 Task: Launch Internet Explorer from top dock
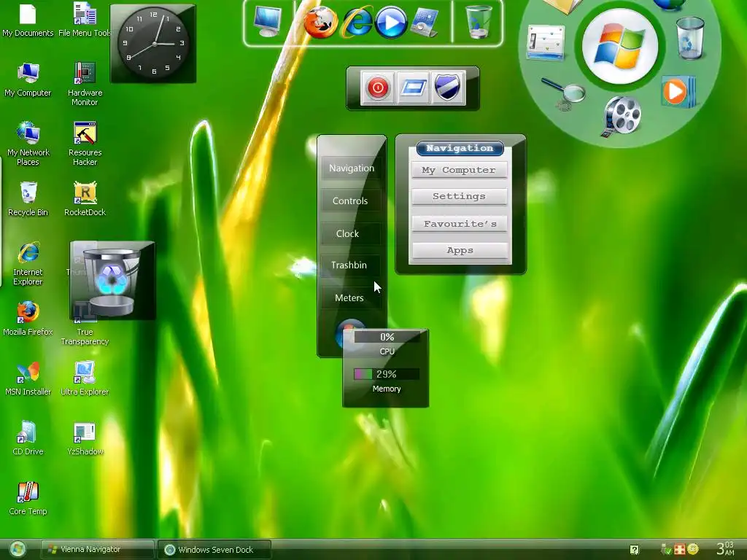pyautogui.click(x=357, y=23)
